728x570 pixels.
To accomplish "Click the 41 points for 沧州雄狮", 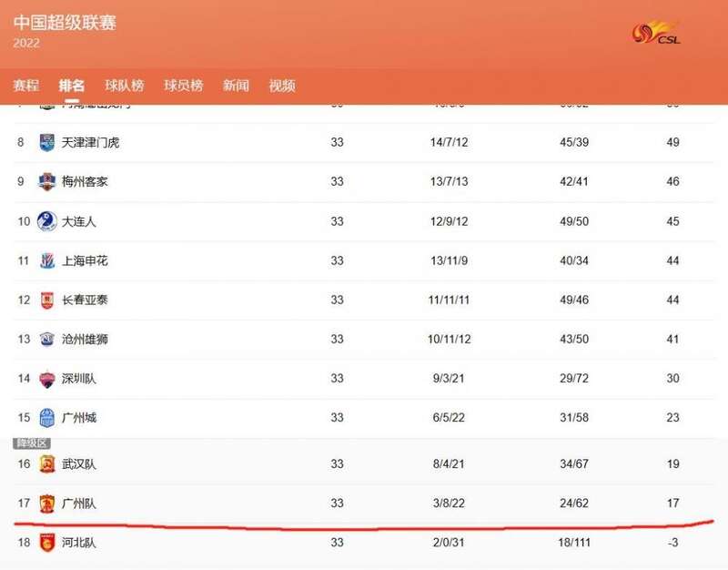I will click(x=673, y=339).
